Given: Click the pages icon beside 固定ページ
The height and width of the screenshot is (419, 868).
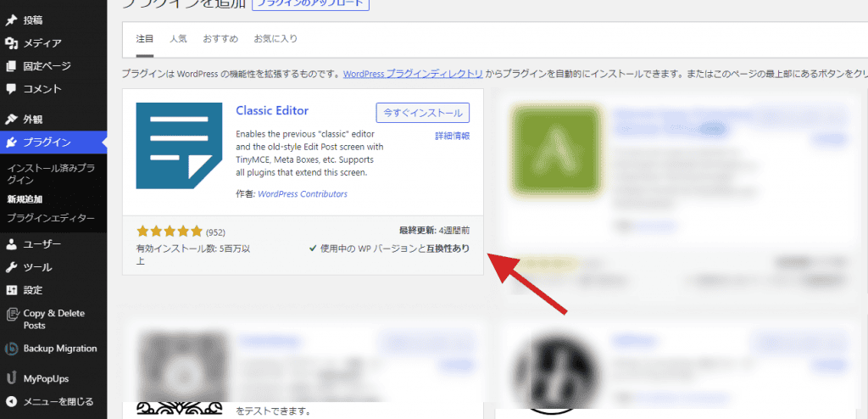Looking at the screenshot, I should point(11,66).
